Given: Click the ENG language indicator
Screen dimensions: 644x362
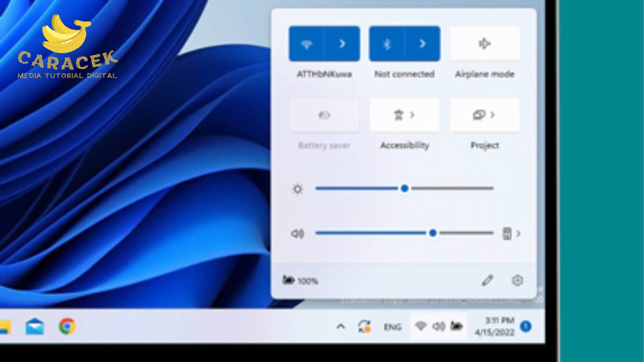Looking at the screenshot, I should tap(392, 327).
